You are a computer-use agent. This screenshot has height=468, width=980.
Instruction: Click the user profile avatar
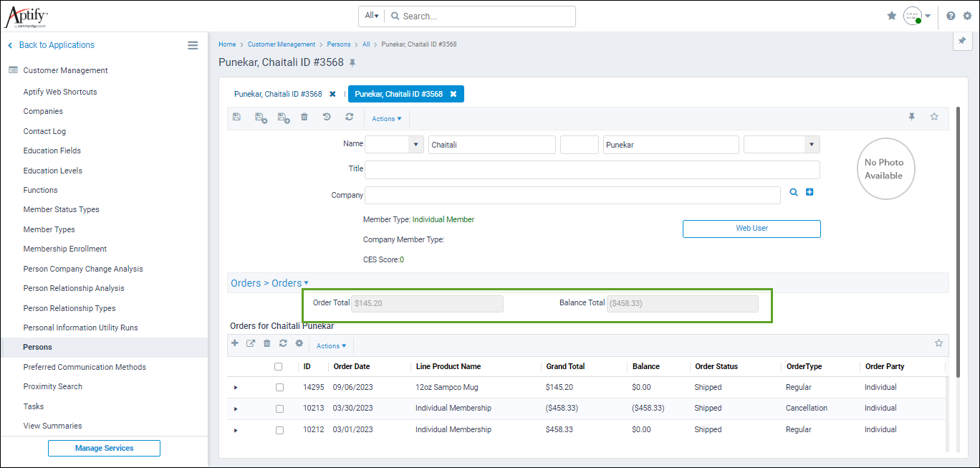(x=912, y=16)
